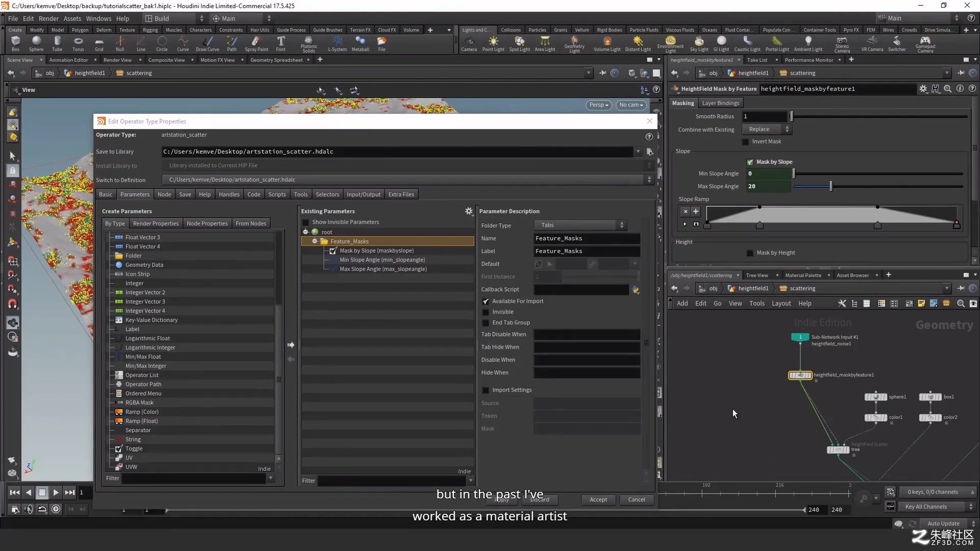Click the Accept button
The width and height of the screenshot is (980, 551).
click(598, 500)
